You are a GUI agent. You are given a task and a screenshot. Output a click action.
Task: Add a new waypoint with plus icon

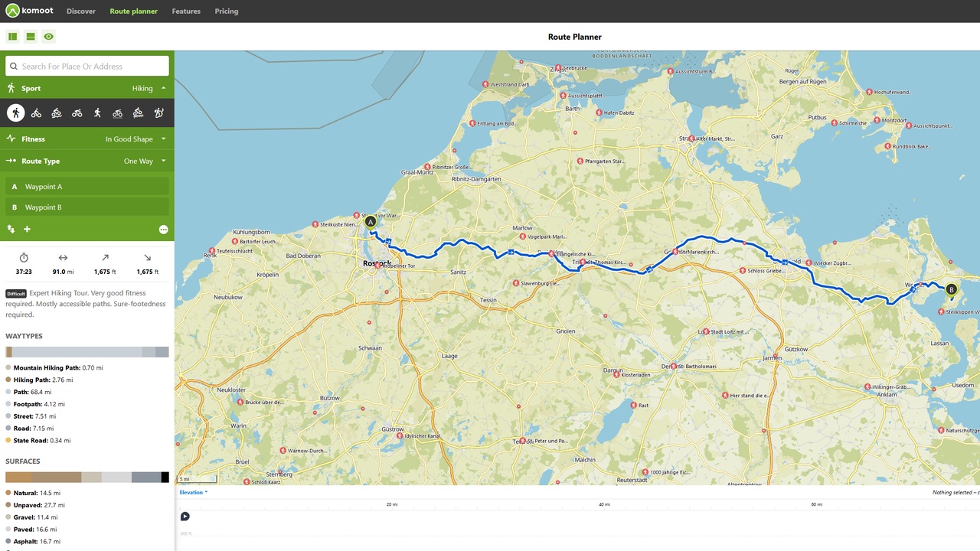point(27,229)
